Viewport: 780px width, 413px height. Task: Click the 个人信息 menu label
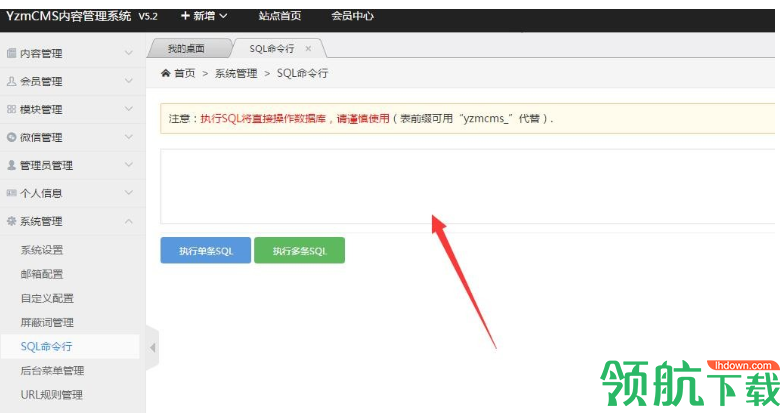point(41,193)
